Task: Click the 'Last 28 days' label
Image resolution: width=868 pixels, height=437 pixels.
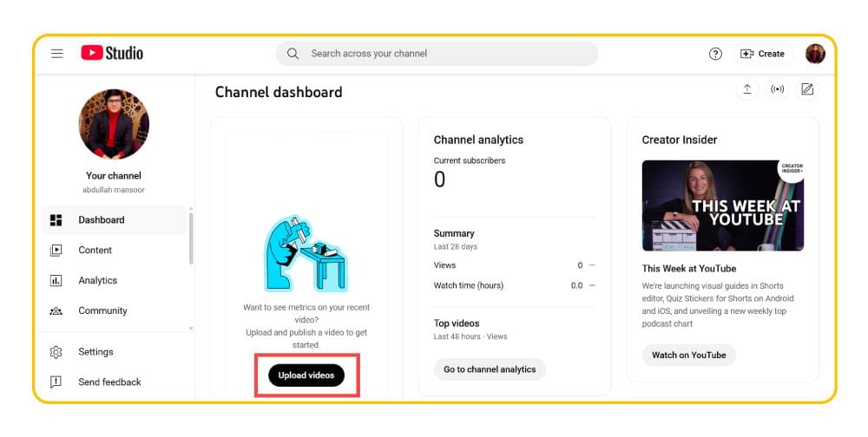Action: (x=456, y=247)
